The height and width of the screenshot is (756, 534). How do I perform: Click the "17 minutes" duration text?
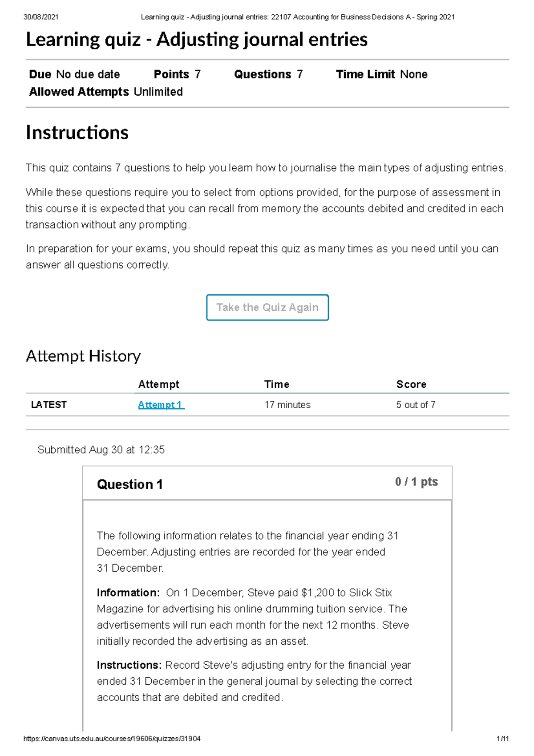[287, 405]
